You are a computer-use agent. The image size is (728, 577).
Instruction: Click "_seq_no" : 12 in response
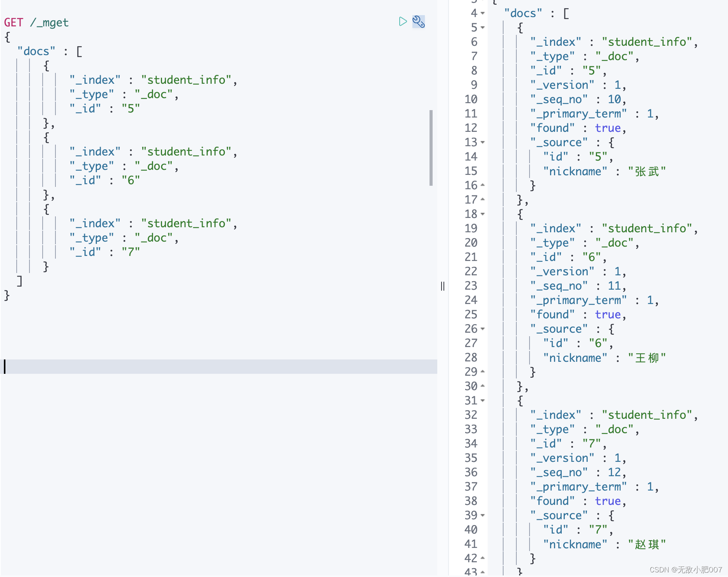click(x=578, y=472)
